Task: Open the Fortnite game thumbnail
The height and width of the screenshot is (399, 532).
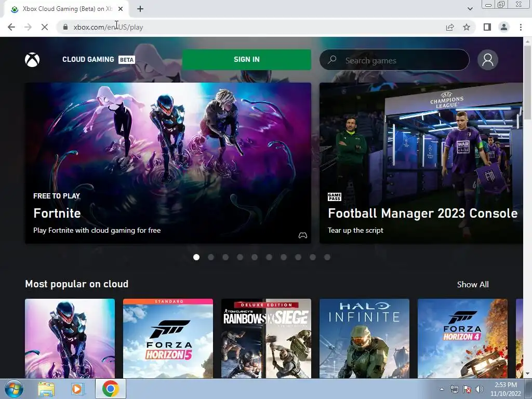Action: click(x=70, y=338)
